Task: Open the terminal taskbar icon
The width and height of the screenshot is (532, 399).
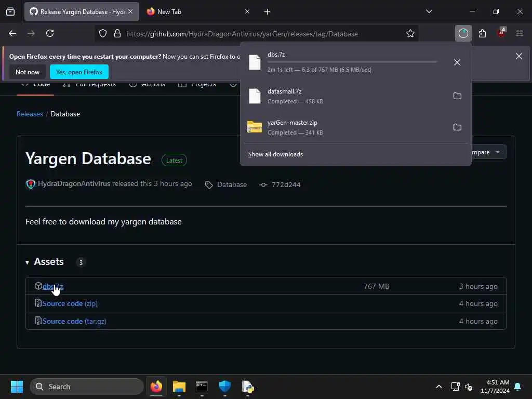Action: coord(202,387)
